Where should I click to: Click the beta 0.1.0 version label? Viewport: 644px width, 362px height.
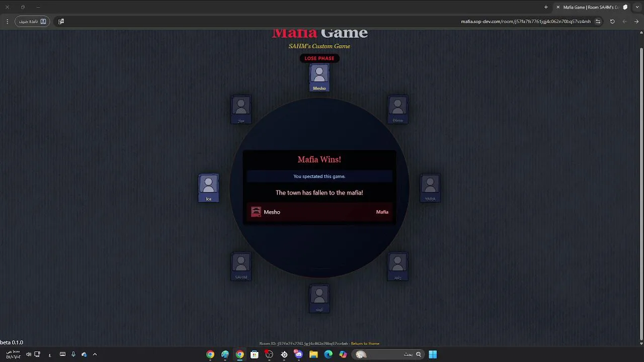pyautogui.click(x=12, y=342)
